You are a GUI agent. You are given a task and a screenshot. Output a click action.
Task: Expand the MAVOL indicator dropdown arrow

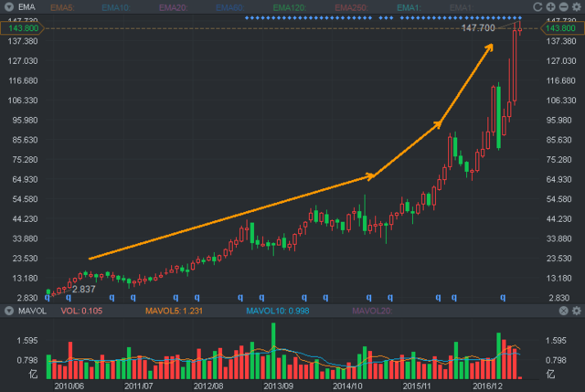(x=7, y=312)
